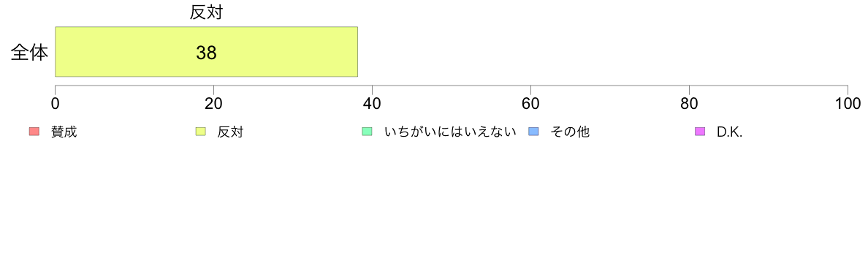Click the 80 axis tick label
Screen dimensions: 868x269
coord(689,104)
